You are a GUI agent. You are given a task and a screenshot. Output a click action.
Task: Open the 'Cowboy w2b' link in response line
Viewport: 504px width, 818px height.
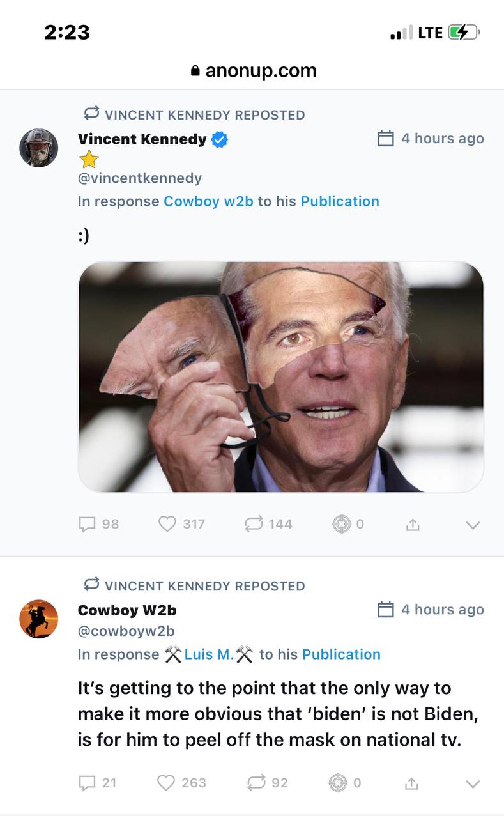coord(208,201)
